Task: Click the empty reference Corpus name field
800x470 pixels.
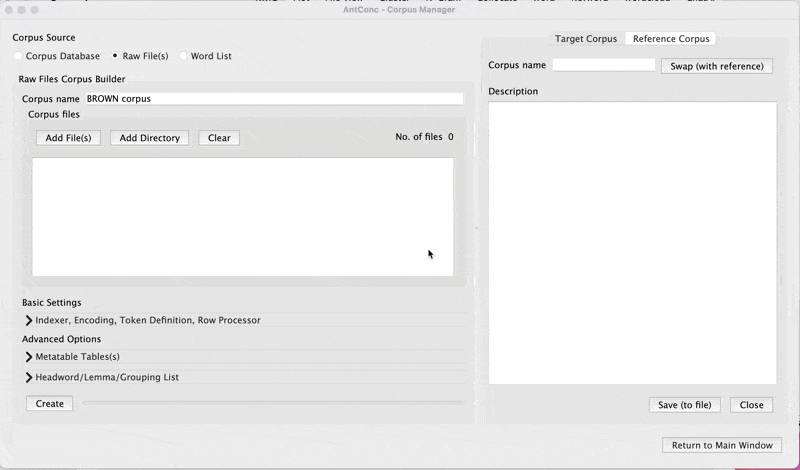Action: point(603,65)
